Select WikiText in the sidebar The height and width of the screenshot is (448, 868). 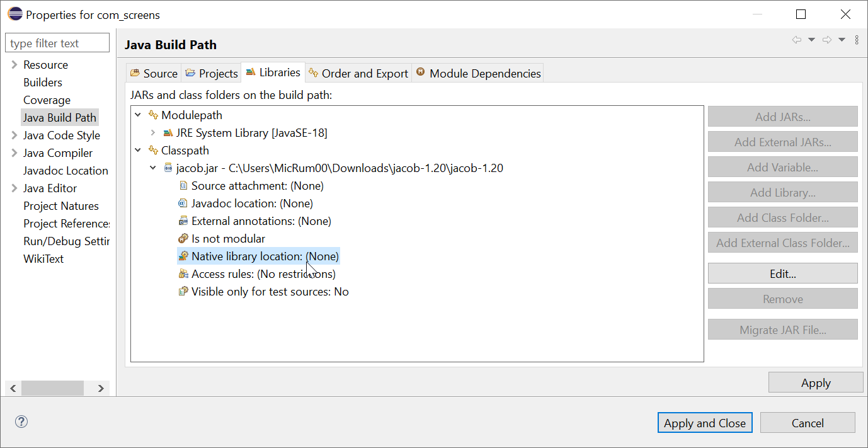point(43,259)
